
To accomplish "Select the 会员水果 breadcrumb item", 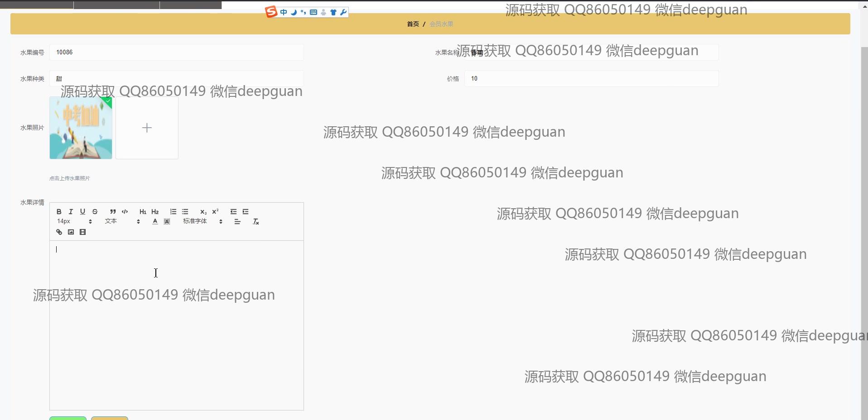I will (441, 24).
